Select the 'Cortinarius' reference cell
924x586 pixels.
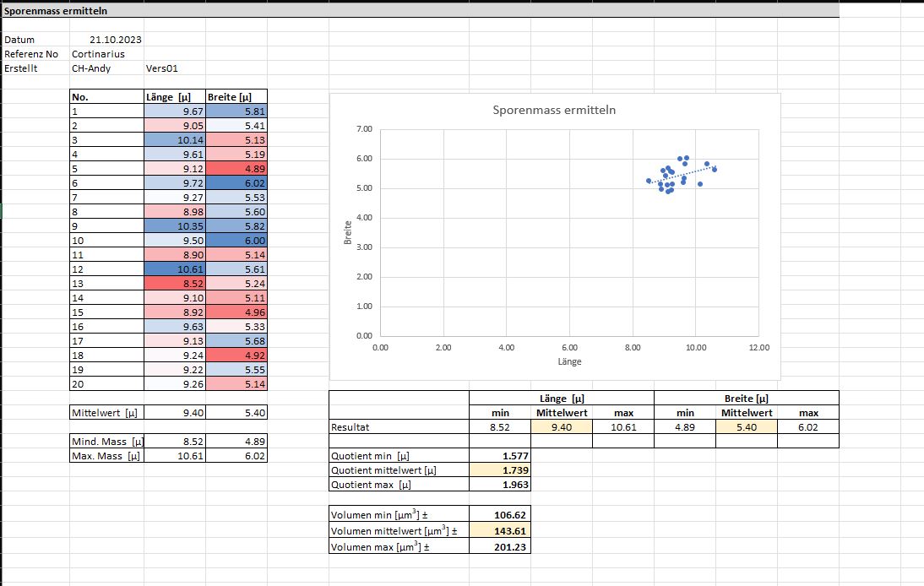point(98,54)
